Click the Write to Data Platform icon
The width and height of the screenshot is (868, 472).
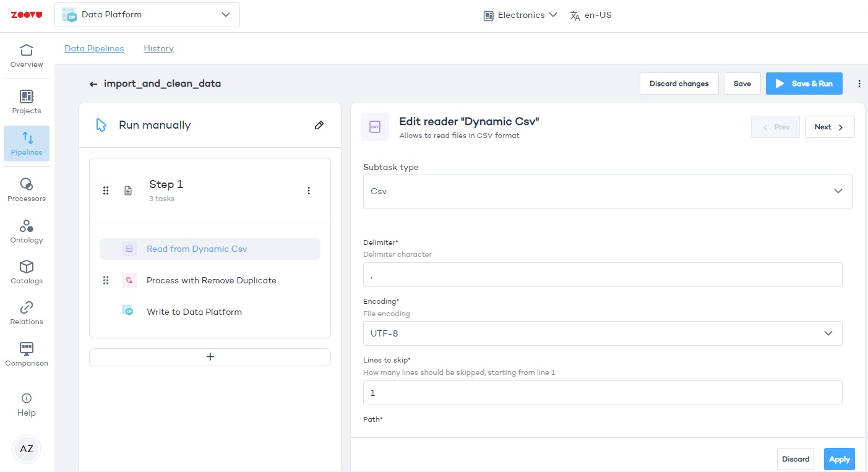[127, 311]
